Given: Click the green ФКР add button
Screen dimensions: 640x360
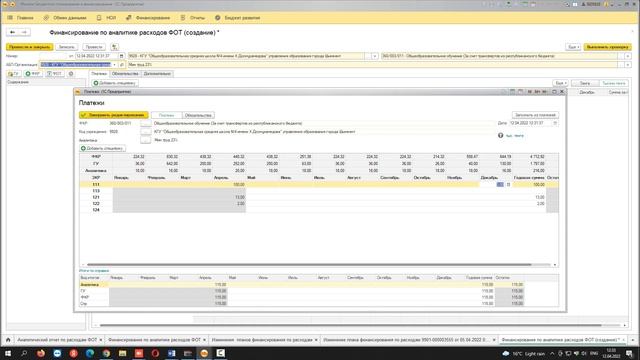Looking at the screenshot, I should pos(33,73).
